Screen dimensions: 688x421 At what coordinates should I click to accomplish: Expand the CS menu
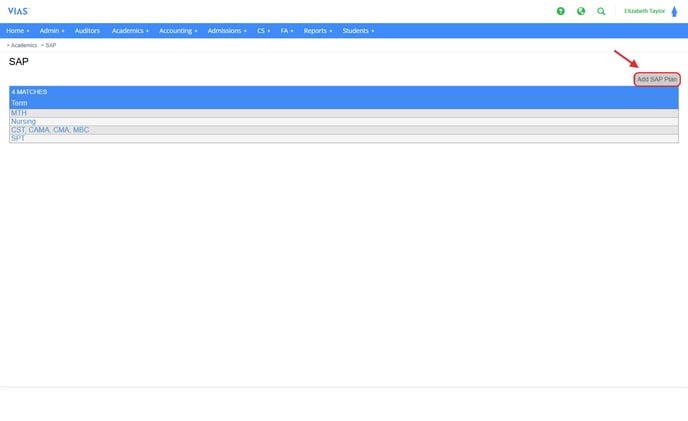click(x=263, y=31)
